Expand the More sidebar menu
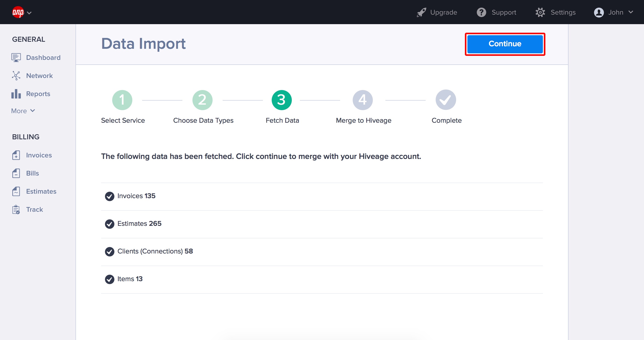This screenshot has height=340, width=644. point(23,111)
